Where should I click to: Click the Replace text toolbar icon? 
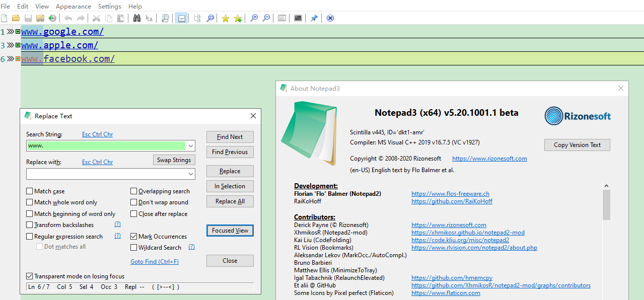point(149,18)
